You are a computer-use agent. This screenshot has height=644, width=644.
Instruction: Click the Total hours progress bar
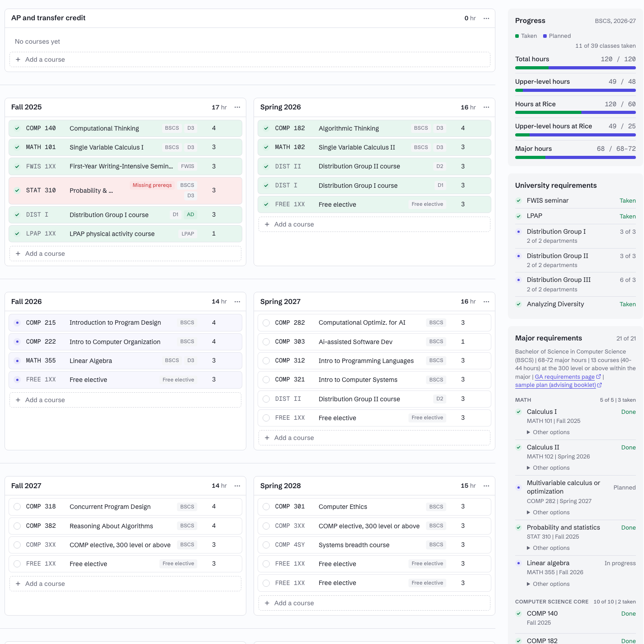coord(576,68)
